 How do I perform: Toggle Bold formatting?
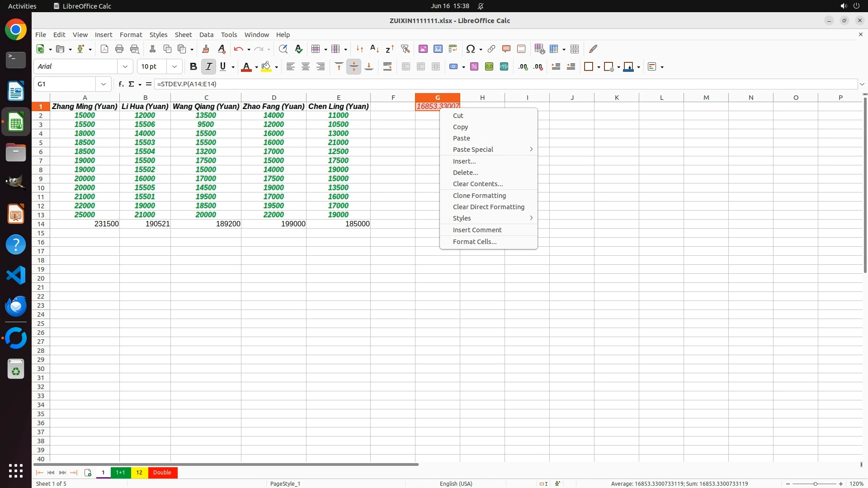193,67
